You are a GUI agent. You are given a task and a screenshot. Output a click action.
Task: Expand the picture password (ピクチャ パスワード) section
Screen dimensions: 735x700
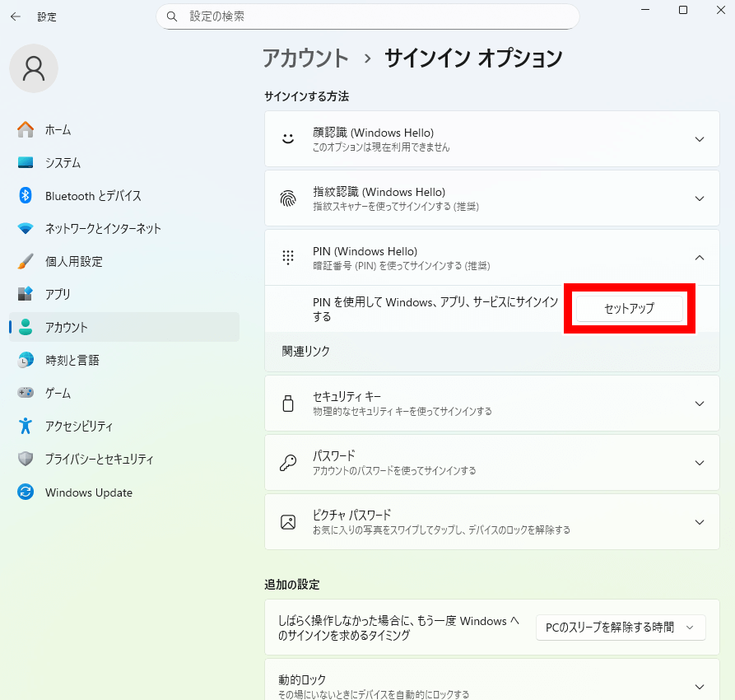(x=699, y=522)
